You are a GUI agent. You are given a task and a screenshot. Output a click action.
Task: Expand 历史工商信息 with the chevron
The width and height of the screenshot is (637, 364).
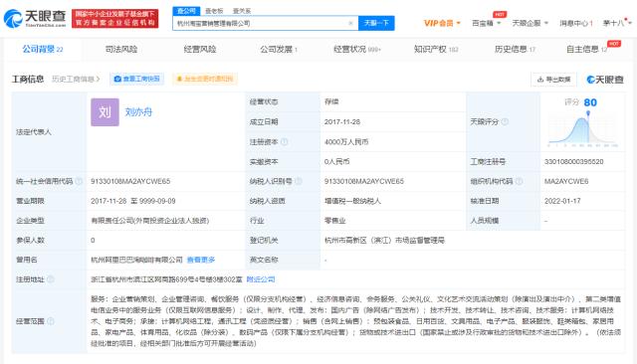point(98,79)
